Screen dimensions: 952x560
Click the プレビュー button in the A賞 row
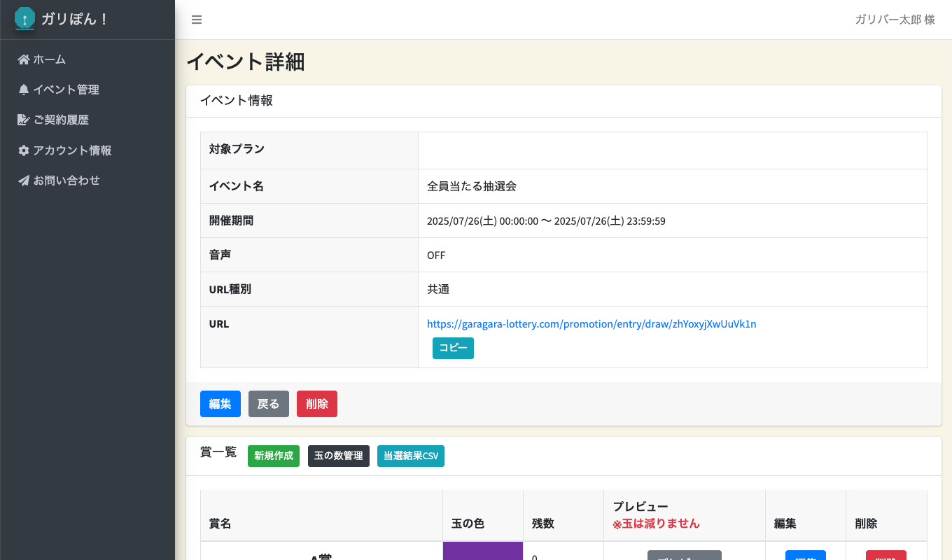[x=685, y=556]
